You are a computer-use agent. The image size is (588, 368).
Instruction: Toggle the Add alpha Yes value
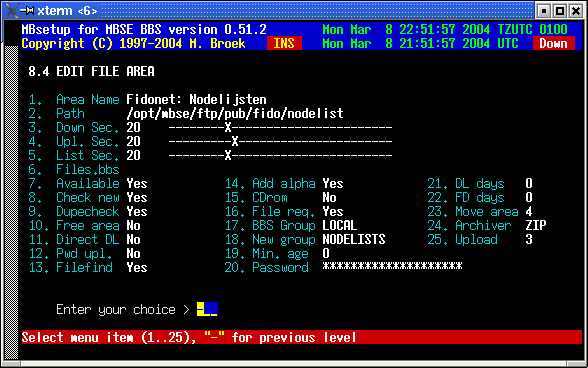(x=333, y=184)
